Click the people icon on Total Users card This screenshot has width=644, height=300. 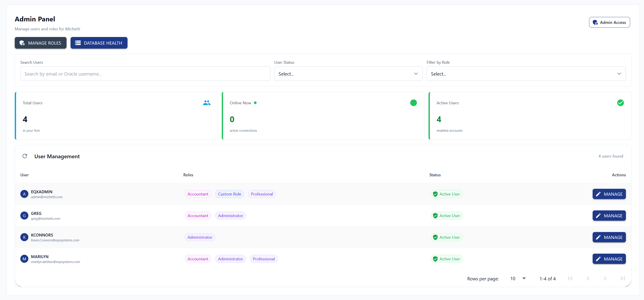[x=207, y=103]
